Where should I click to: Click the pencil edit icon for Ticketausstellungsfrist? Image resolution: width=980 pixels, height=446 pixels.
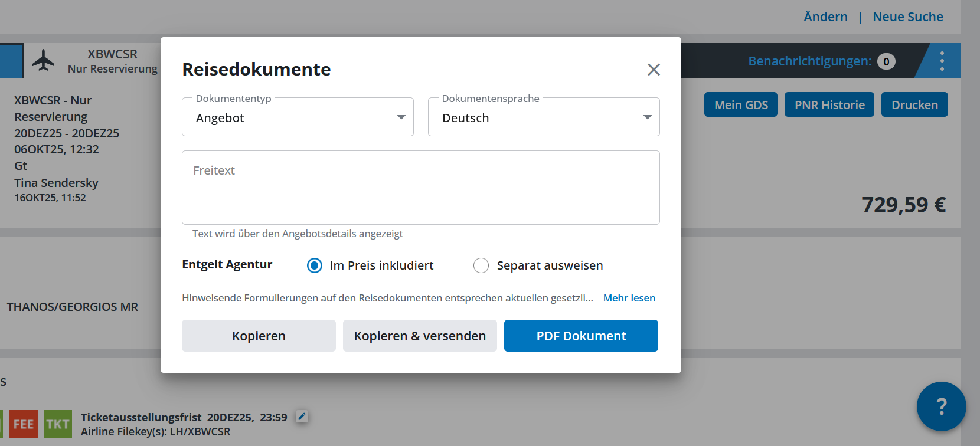tap(302, 417)
